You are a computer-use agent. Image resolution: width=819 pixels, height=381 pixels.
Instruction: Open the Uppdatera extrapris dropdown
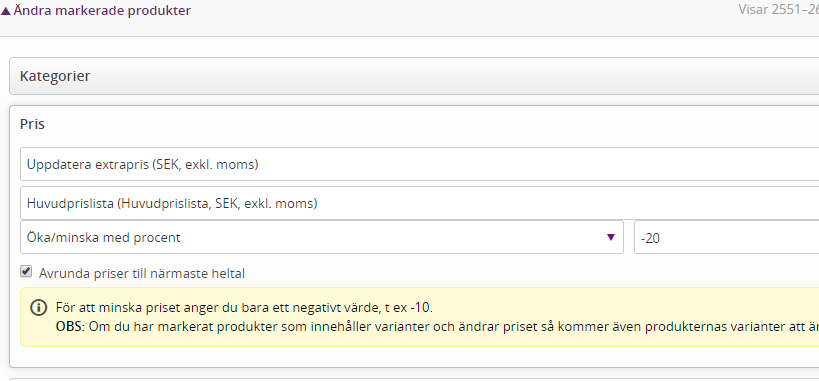[x=419, y=165]
